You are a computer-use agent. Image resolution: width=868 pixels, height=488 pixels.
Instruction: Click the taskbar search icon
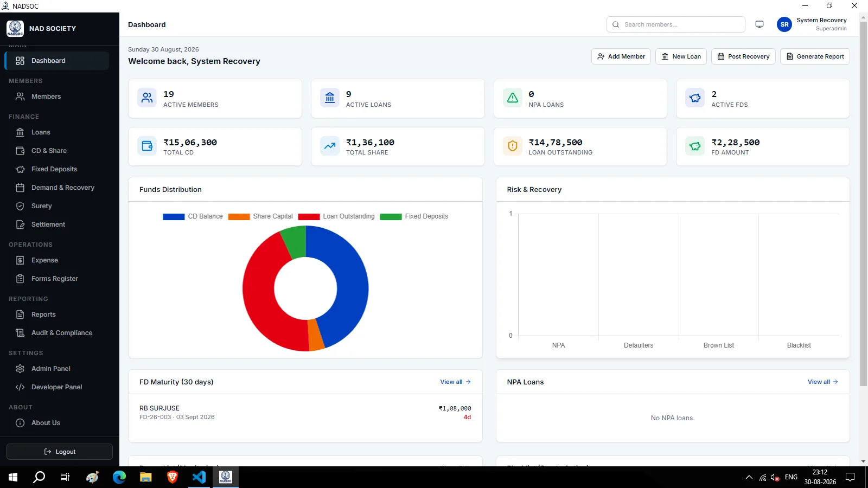[39, 477]
